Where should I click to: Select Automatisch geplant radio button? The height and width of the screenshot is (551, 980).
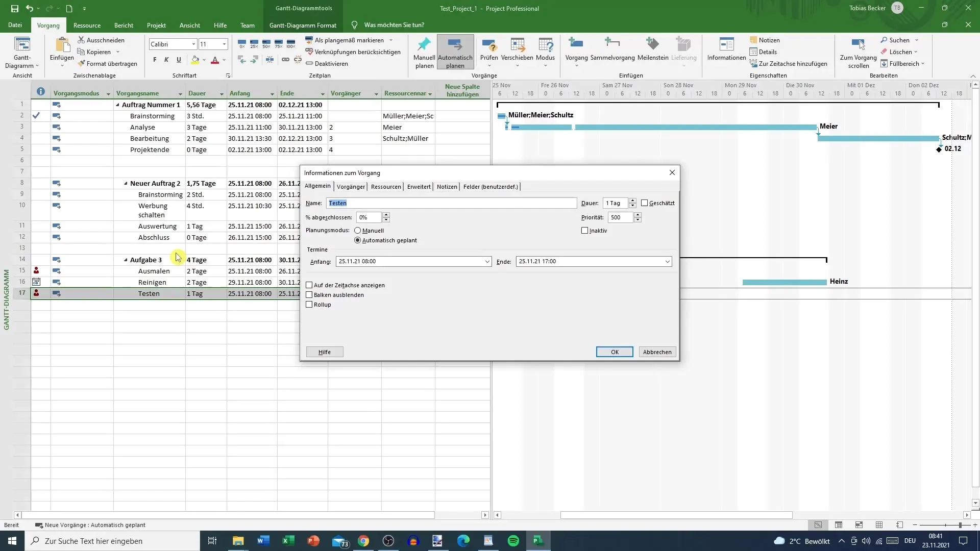pyautogui.click(x=357, y=240)
